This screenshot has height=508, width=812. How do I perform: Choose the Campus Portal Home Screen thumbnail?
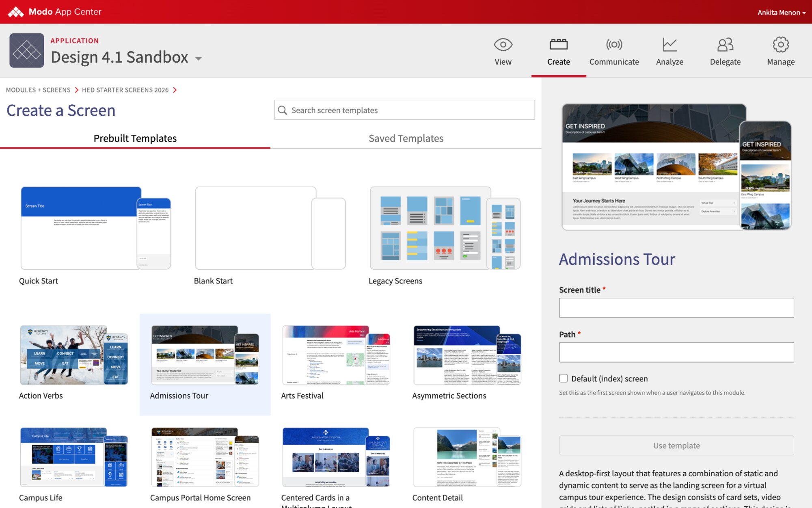tap(205, 457)
